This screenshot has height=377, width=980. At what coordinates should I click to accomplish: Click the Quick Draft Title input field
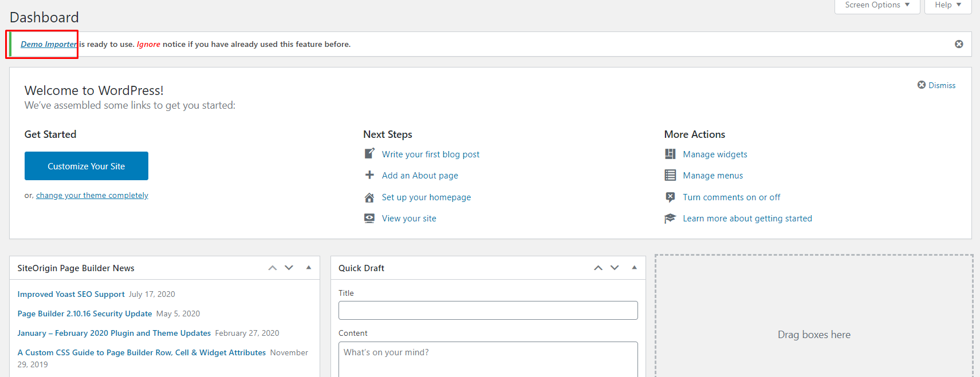488,310
